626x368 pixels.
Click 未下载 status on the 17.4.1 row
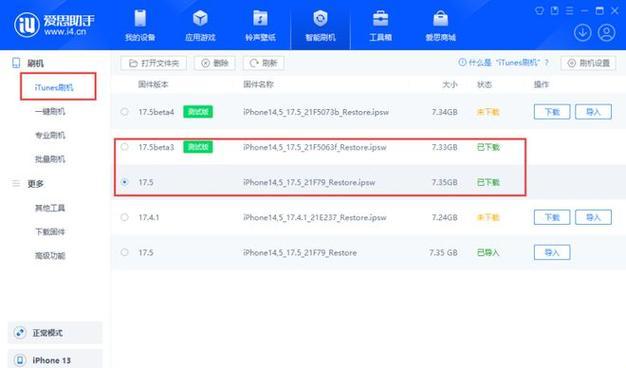coord(488,218)
